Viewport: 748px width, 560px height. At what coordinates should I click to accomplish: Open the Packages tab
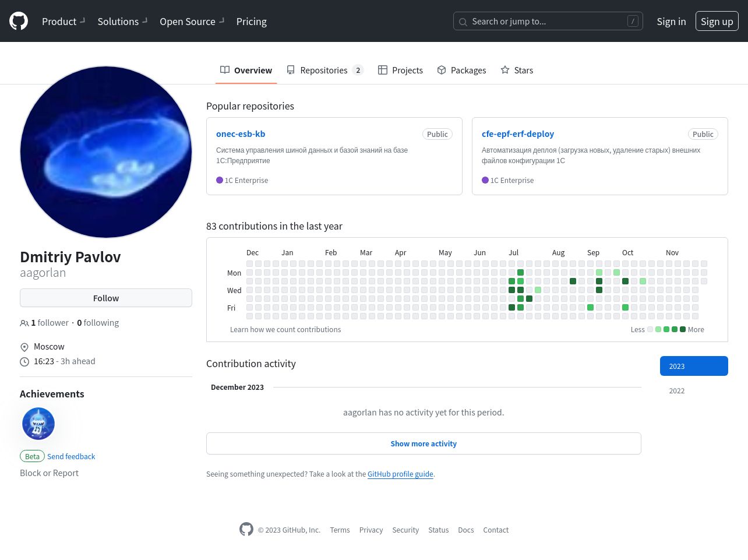[x=461, y=71]
